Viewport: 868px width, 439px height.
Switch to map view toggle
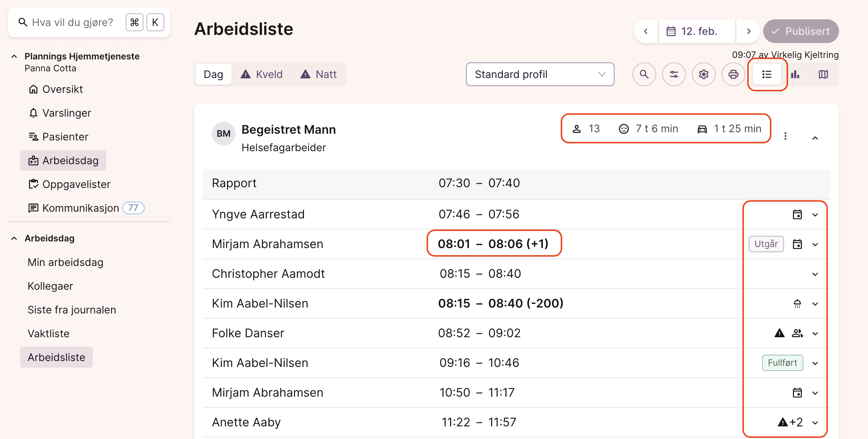(x=823, y=74)
